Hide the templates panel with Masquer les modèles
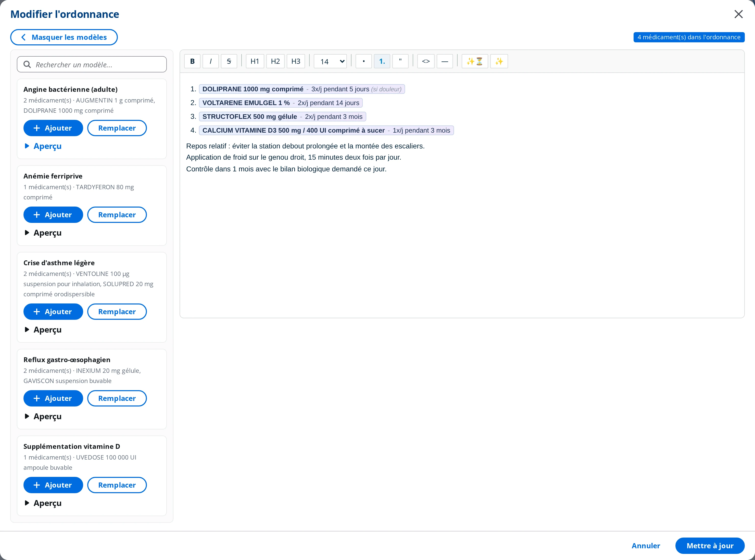The image size is (755, 560). click(64, 37)
